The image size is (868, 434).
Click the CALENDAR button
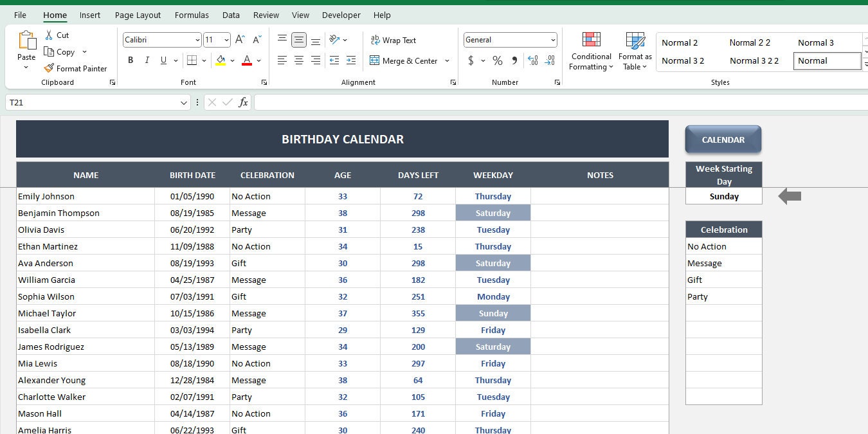pyautogui.click(x=723, y=139)
